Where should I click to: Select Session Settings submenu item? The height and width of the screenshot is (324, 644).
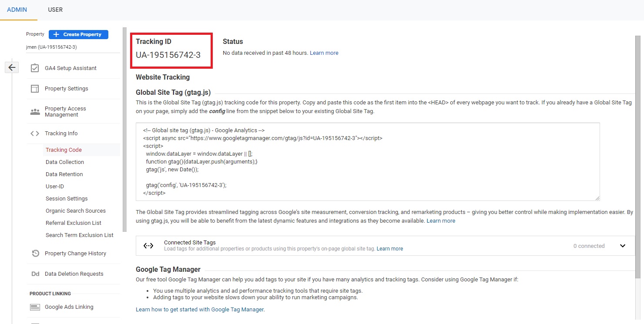(x=67, y=198)
